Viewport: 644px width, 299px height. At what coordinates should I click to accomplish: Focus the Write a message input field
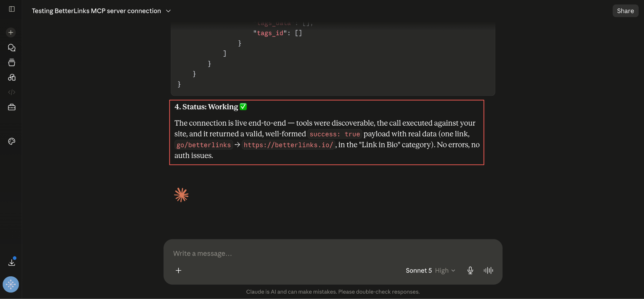[333, 253]
